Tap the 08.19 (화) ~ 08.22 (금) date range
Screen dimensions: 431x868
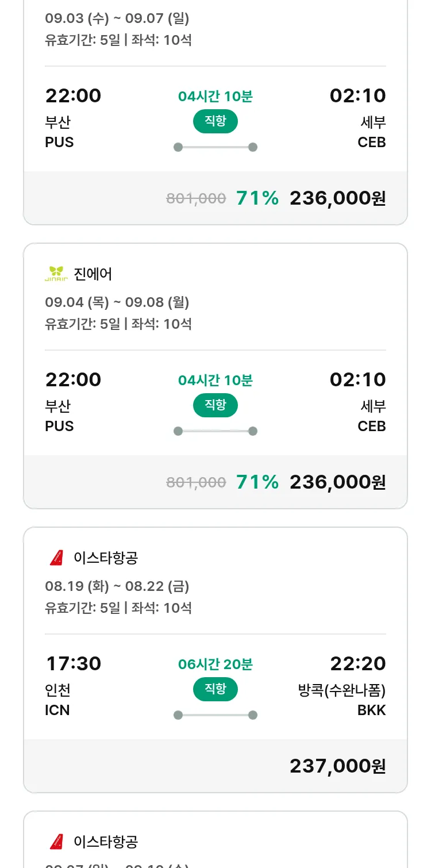(117, 586)
